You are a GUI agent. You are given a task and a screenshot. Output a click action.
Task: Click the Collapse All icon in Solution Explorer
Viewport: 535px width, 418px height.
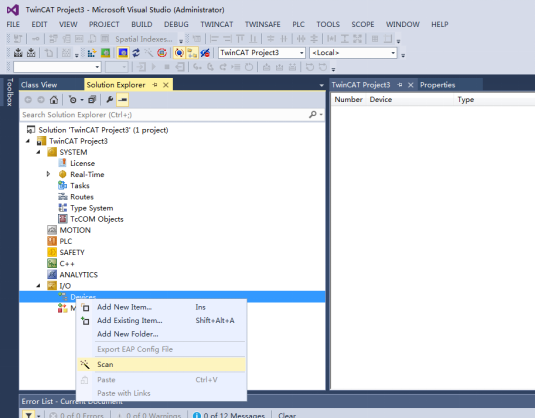[x=92, y=100]
